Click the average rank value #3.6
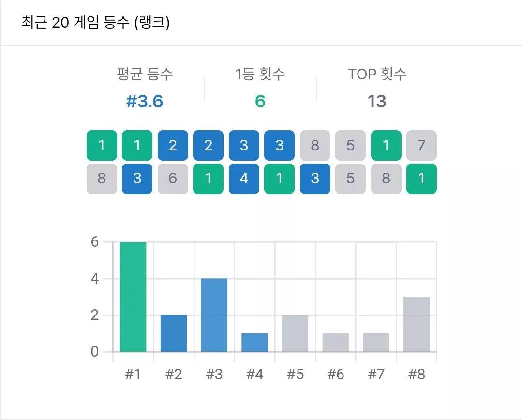Viewport: 522px width, 420px height. tap(145, 101)
